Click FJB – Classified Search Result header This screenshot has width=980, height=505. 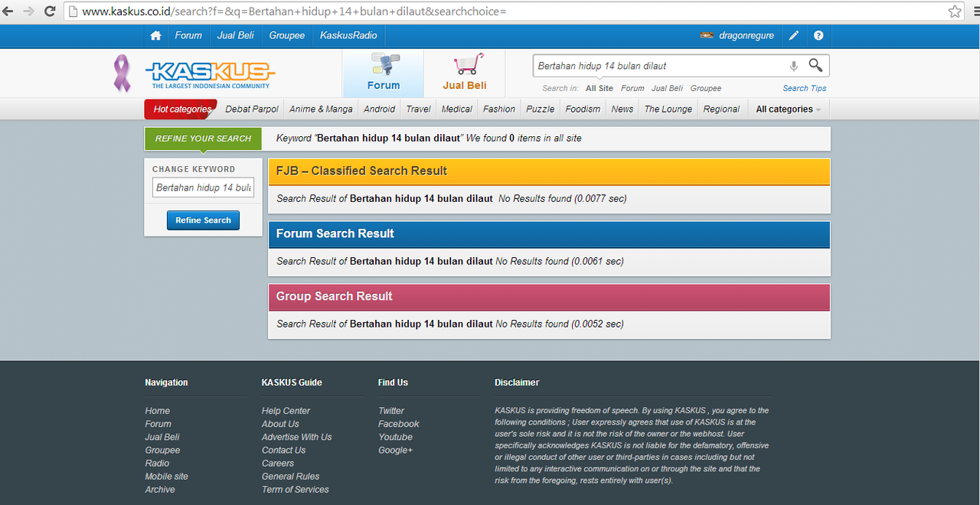(549, 171)
